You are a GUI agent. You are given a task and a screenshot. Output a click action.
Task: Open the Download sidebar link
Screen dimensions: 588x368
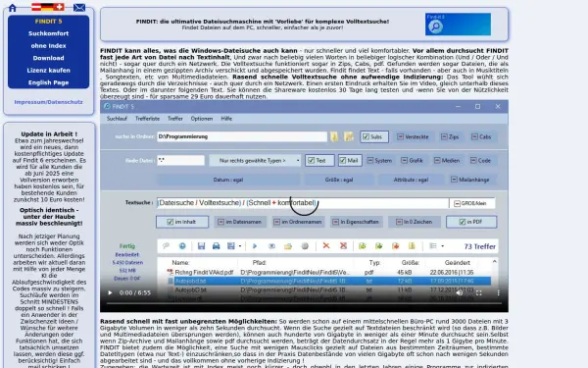48,58
